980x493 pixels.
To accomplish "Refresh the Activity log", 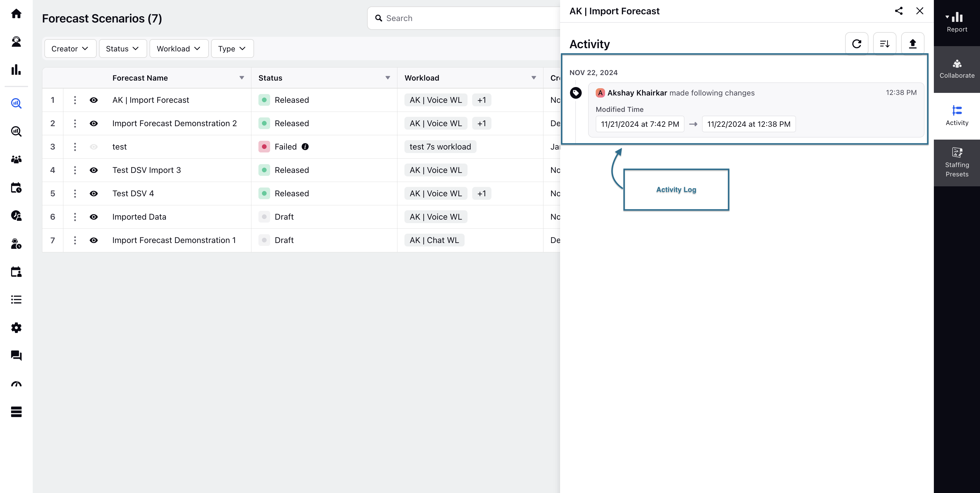I will (856, 44).
